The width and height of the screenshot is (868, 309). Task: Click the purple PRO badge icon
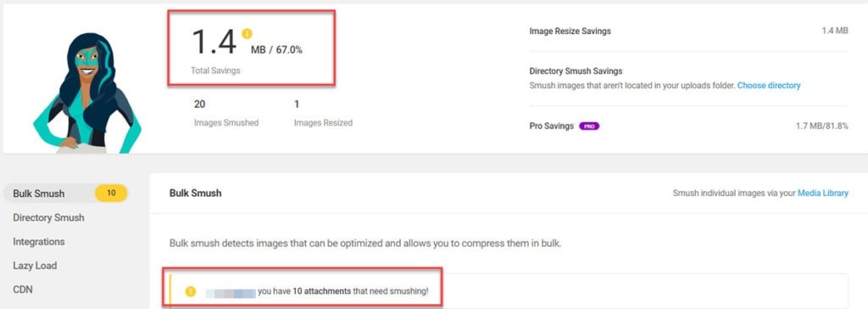(x=589, y=126)
